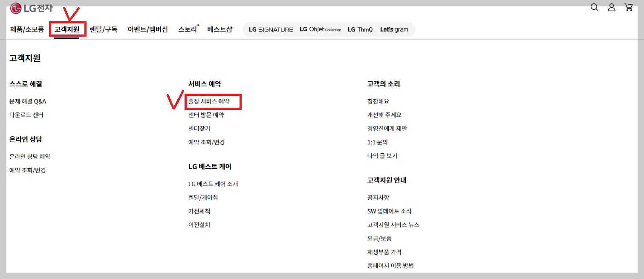The height and width of the screenshot is (279, 644).
Task: Open the LG ThinQ page
Action: coord(360,29)
